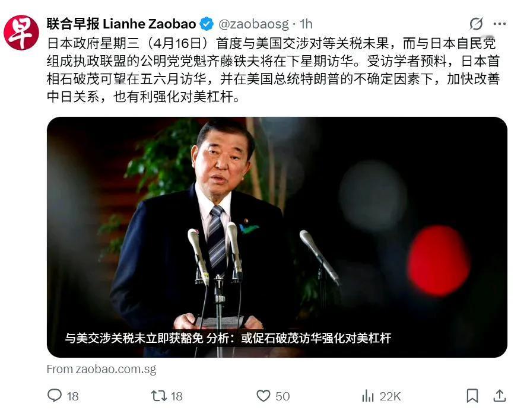Image resolution: width=527 pixels, height=420 pixels.
Task: Click the blue verified badge
Action: (207, 24)
